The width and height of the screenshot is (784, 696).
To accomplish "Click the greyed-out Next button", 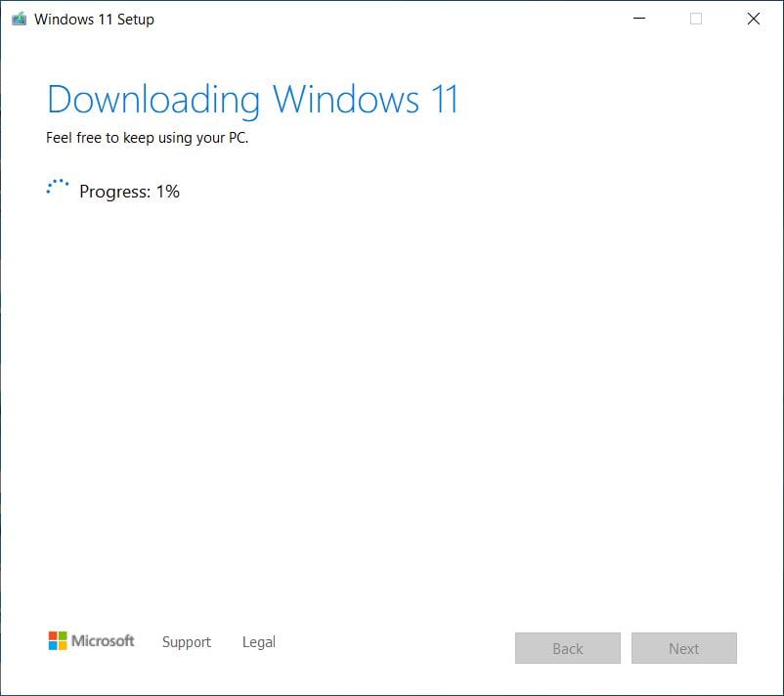I will [x=683, y=648].
